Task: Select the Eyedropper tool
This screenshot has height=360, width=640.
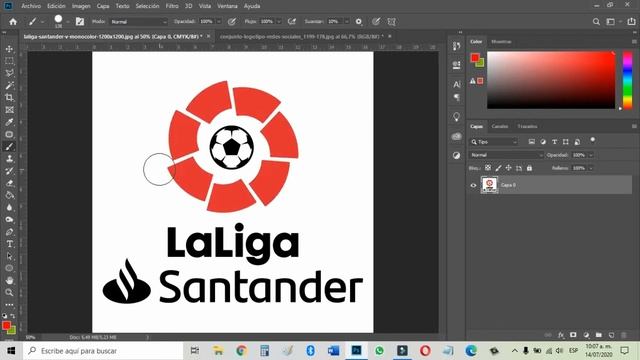Action: pos(9,122)
